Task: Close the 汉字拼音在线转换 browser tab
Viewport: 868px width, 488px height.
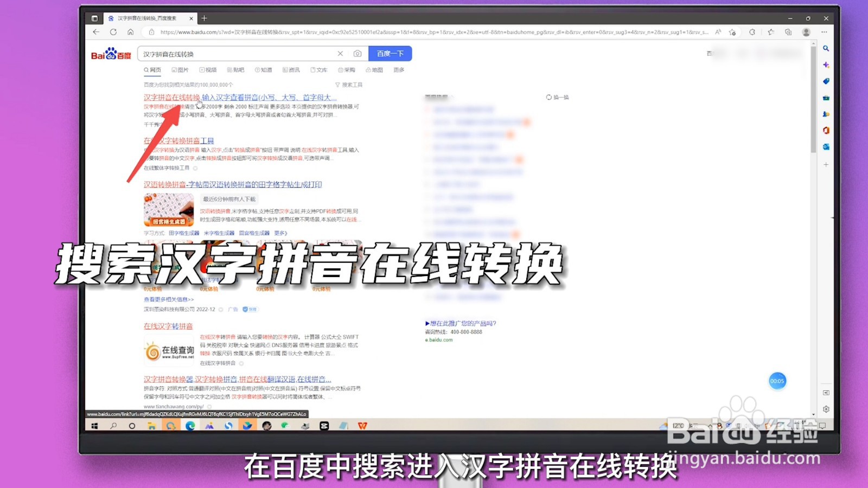Action: (191, 18)
